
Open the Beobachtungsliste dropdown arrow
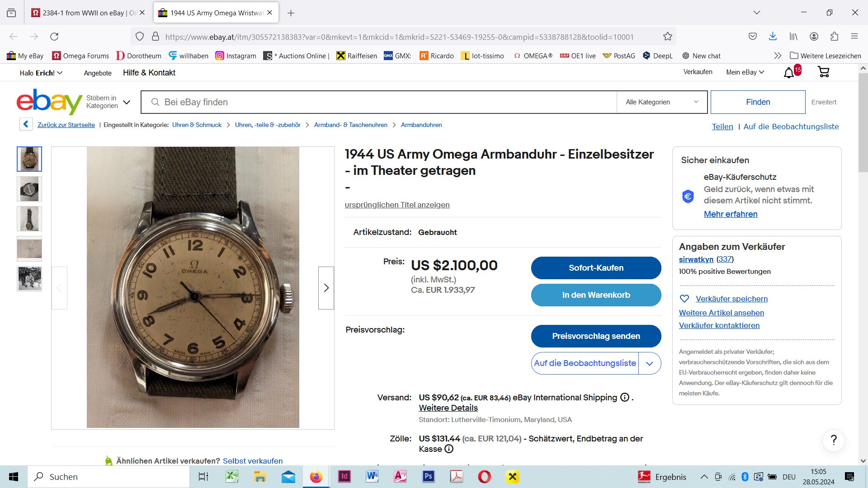click(x=650, y=363)
